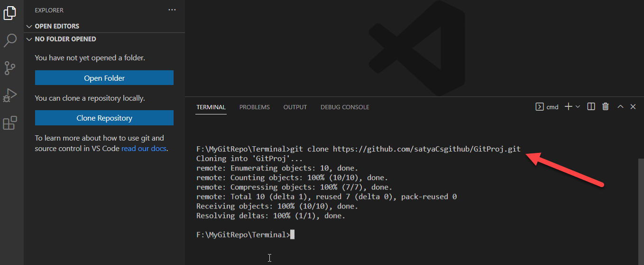Screen dimensions: 644x265
Task: Click the Open Folder button
Action: pyautogui.click(x=104, y=78)
